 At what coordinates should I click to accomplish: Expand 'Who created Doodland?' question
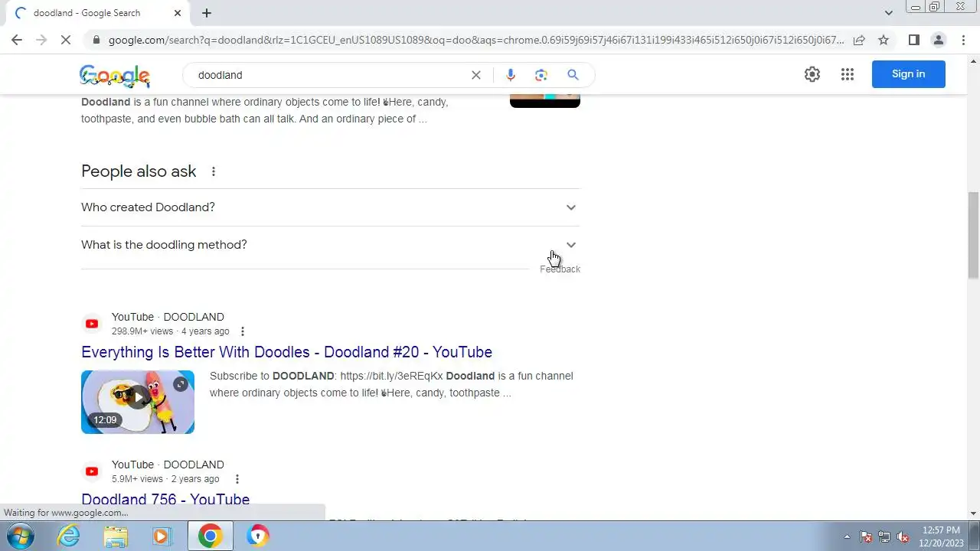click(331, 207)
